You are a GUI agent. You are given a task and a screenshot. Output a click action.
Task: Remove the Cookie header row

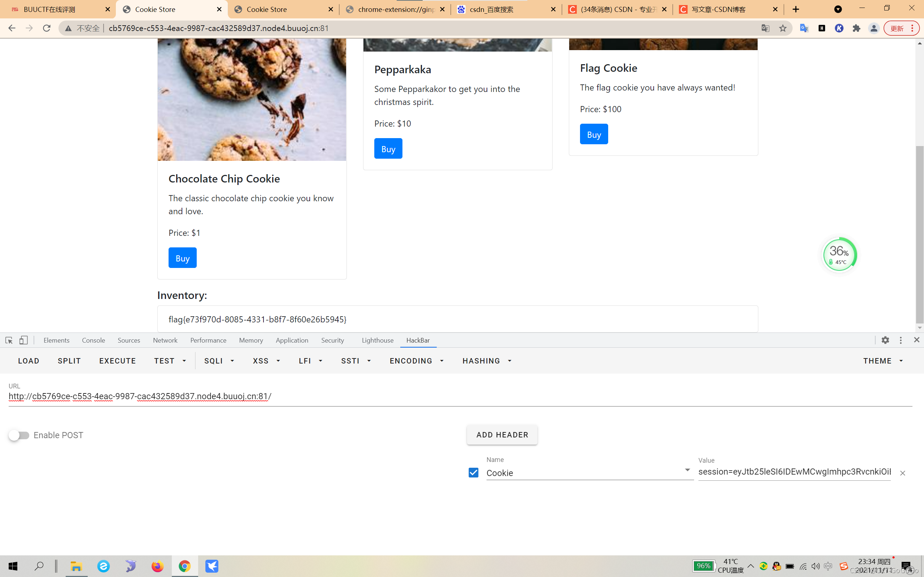coord(902,473)
